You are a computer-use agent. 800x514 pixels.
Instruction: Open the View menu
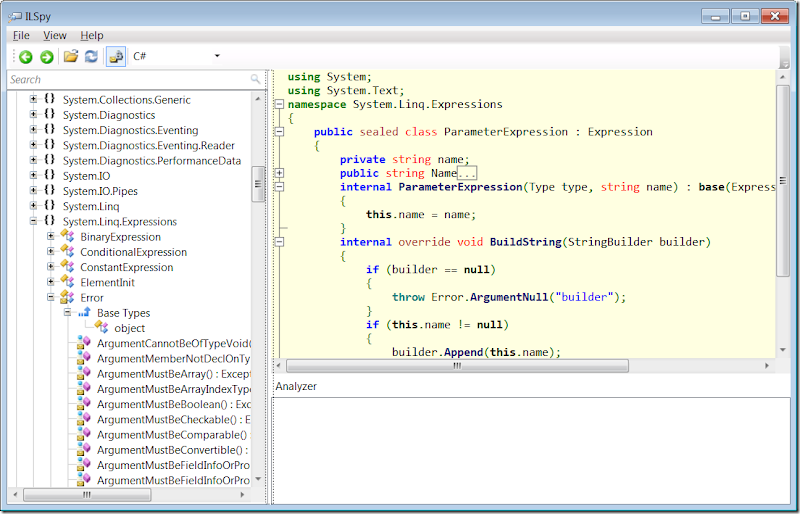coord(55,35)
